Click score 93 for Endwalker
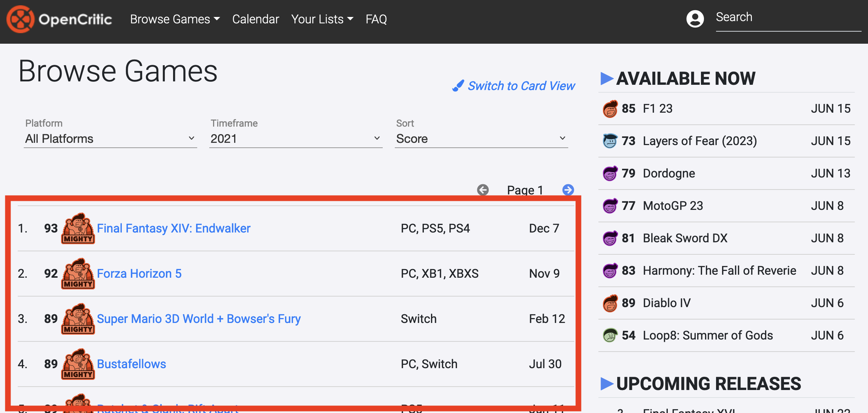 click(x=51, y=228)
